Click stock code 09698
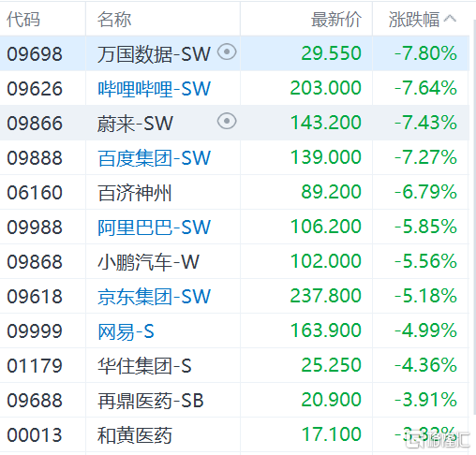Viewport: 476px width, 455px height. (35, 53)
